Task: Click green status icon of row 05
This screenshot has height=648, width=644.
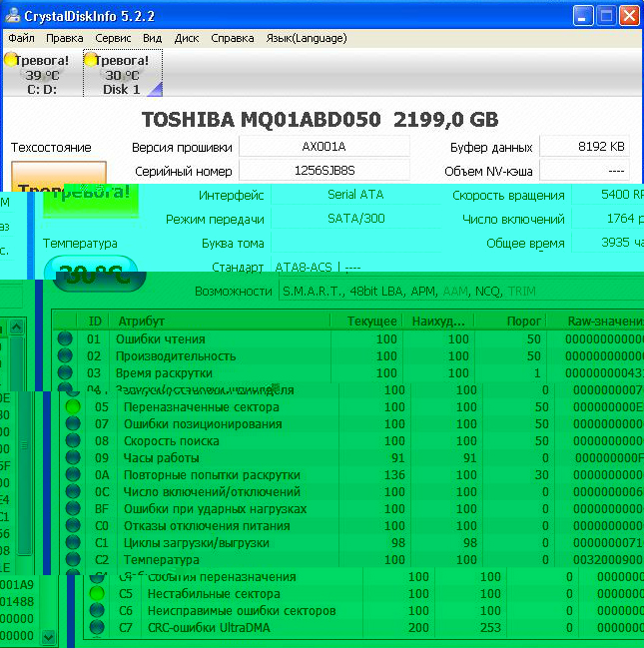Action: [x=73, y=406]
